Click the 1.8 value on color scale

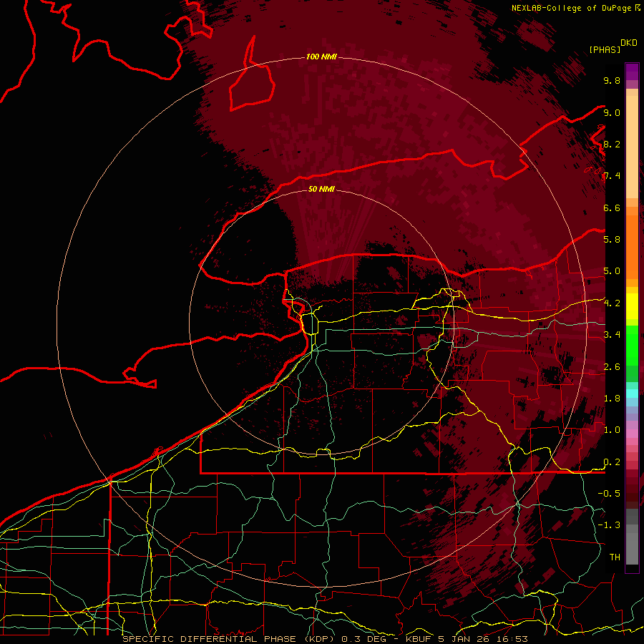coord(612,399)
